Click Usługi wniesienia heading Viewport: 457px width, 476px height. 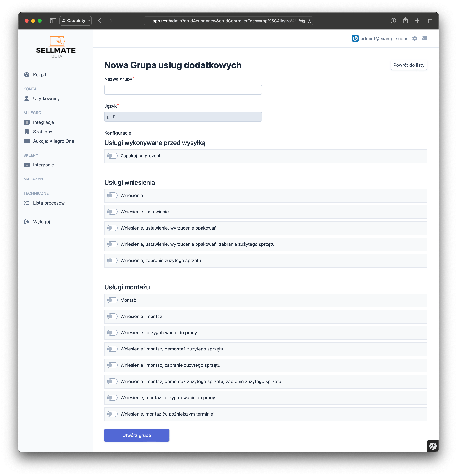point(130,183)
